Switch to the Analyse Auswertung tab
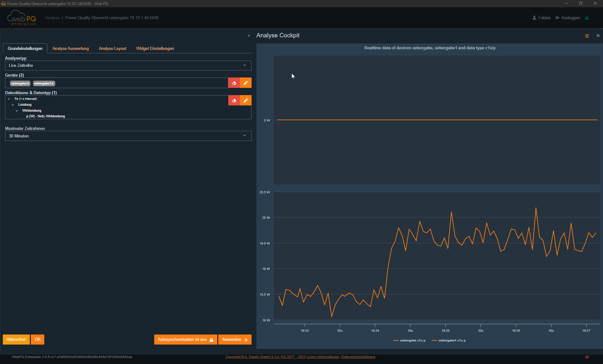Screen dimensions: 603x364 pos(70,48)
